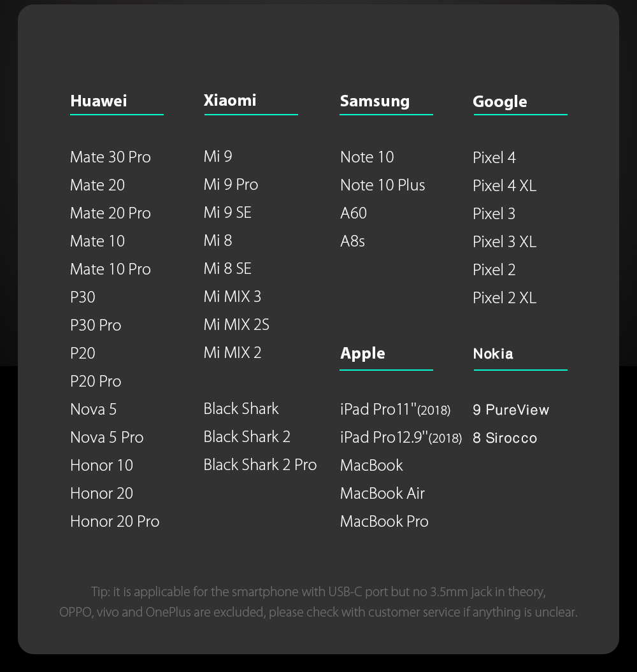
Task: Select MacBook Air entry
Action: (x=382, y=493)
